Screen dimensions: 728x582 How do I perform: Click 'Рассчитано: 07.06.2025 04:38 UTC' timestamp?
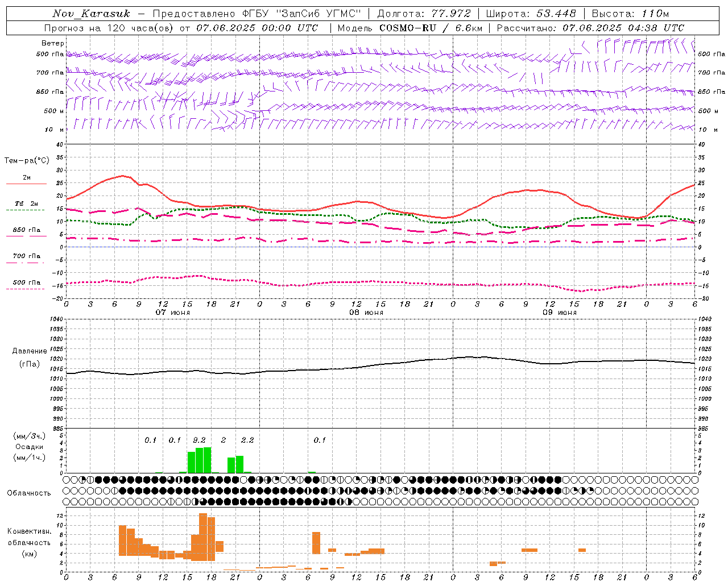[590, 28]
